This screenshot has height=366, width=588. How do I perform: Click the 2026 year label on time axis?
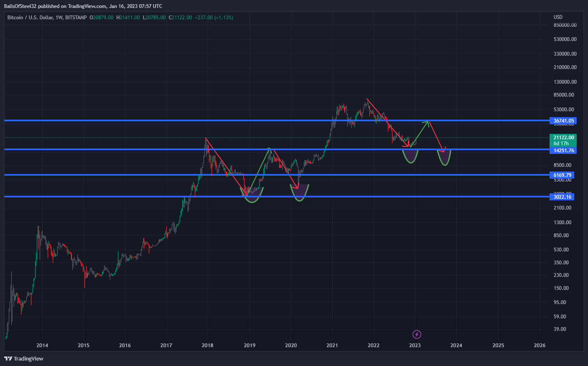540,346
